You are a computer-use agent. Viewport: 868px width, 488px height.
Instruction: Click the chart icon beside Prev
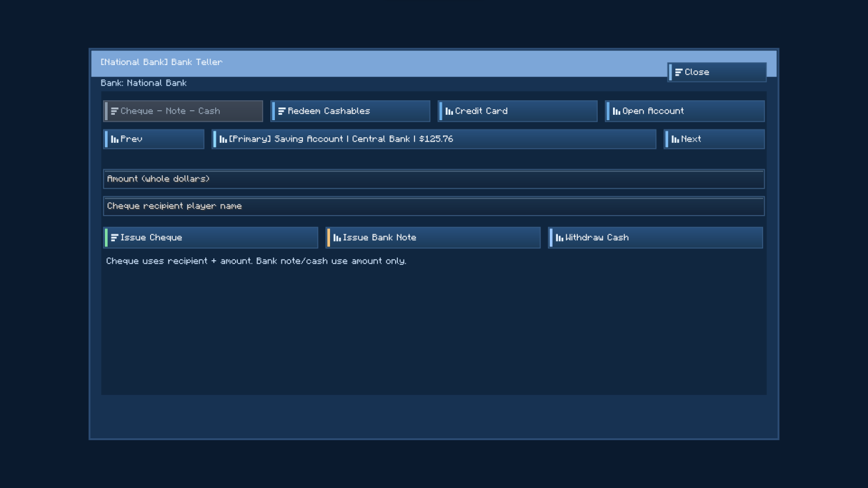114,139
